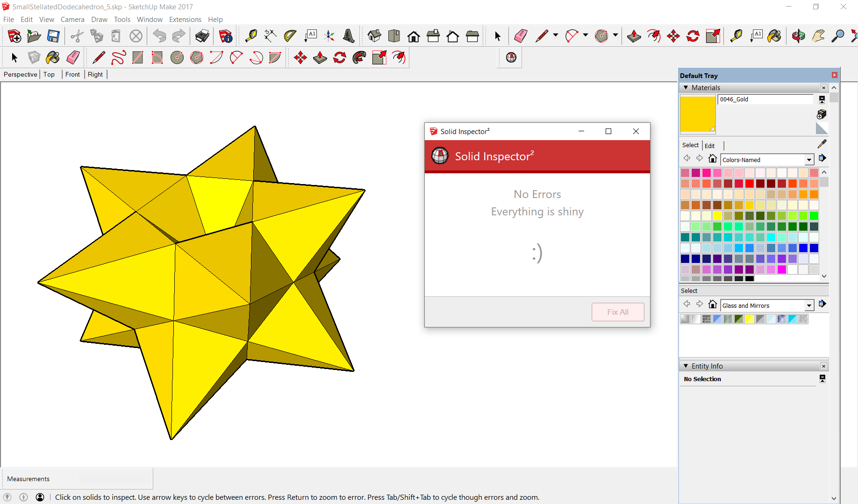Viewport: 858px width, 504px height.
Task: Click the current gold material preview swatch
Action: tap(698, 114)
